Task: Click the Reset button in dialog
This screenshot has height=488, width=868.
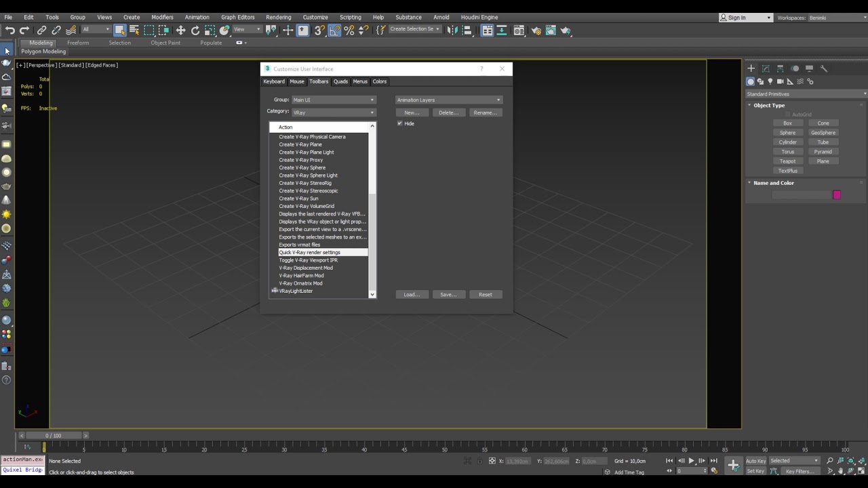Action: click(x=486, y=294)
